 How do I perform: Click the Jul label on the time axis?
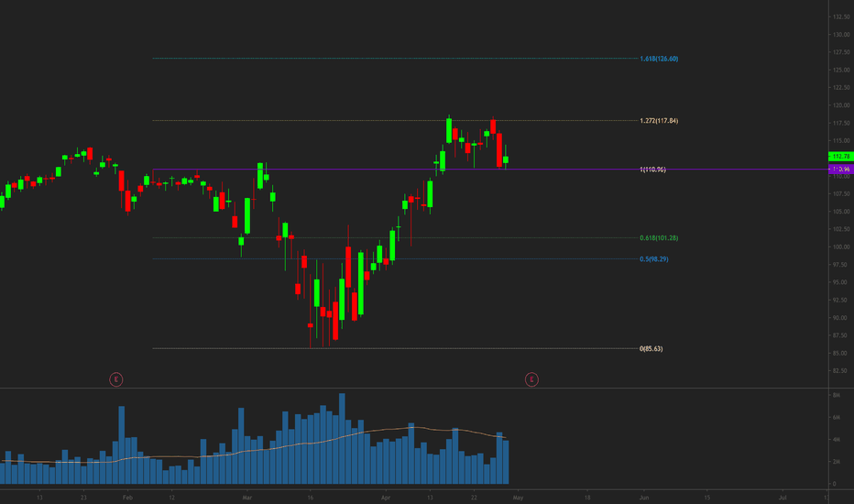pos(783,498)
